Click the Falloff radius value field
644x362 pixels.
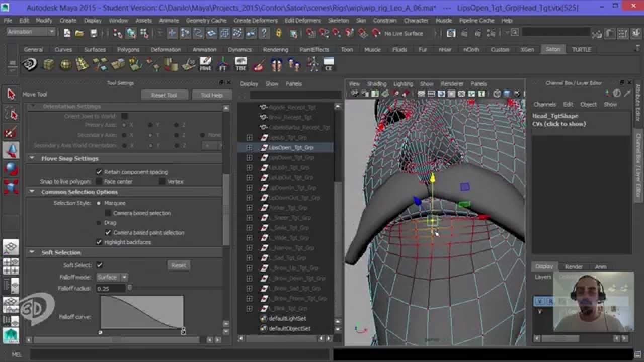click(111, 289)
